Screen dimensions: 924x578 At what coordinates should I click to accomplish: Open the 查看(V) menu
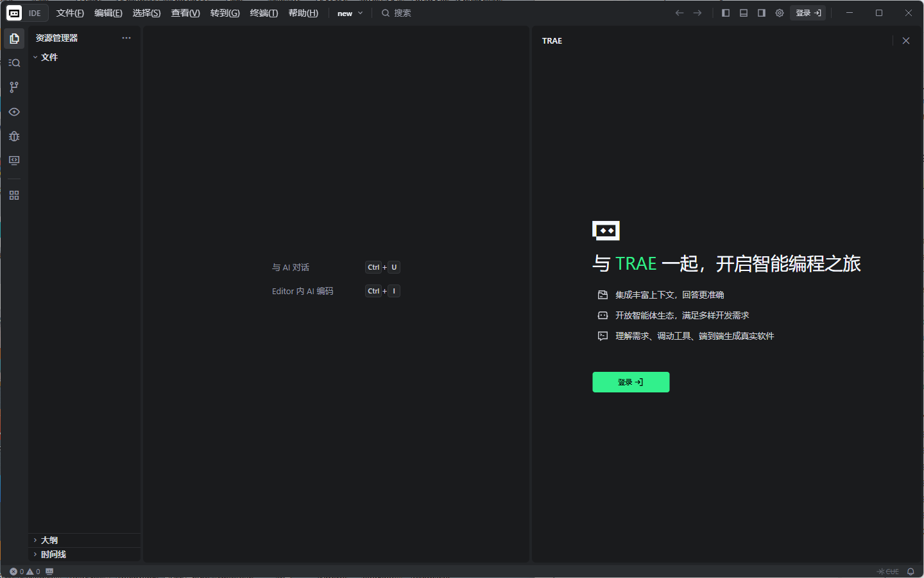pyautogui.click(x=185, y=13)
